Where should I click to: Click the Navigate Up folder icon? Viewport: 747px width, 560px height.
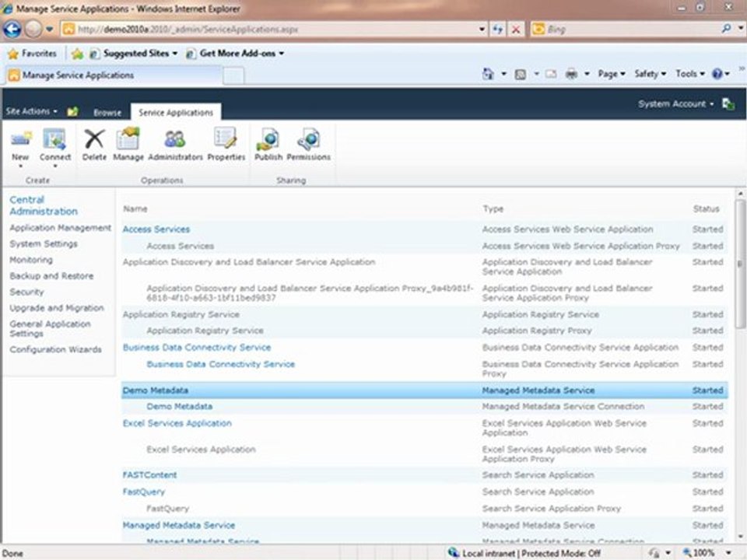72,112
